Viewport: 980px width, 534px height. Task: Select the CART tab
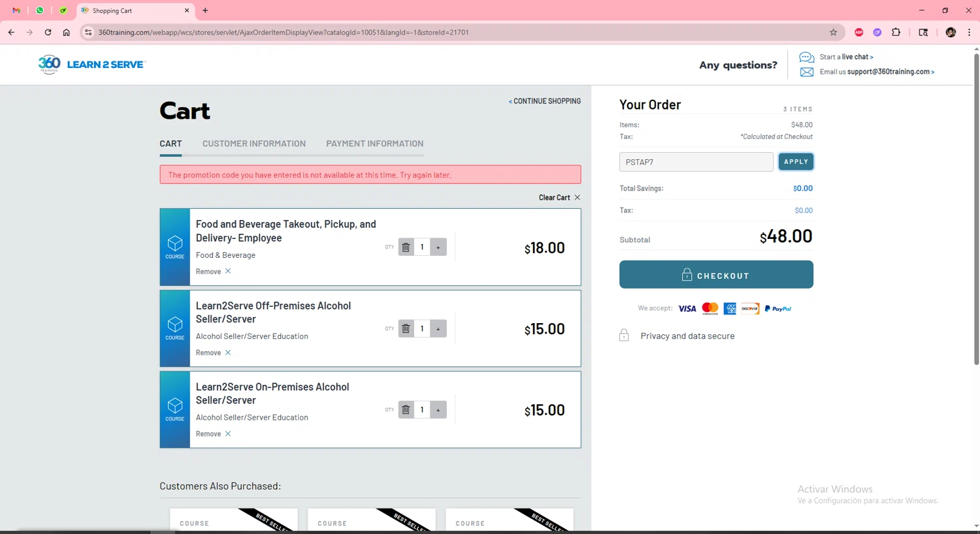(171, 144)
